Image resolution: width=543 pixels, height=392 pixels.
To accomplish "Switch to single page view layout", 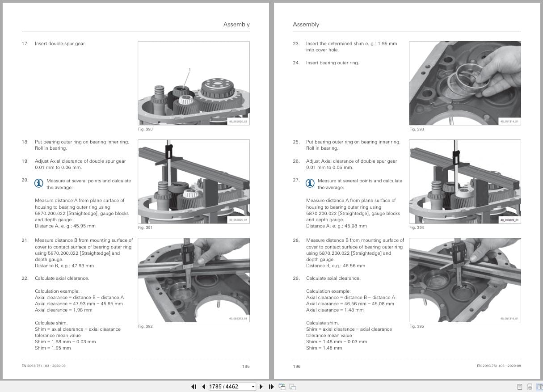I will pyautogui.click(x=520, y=387).
